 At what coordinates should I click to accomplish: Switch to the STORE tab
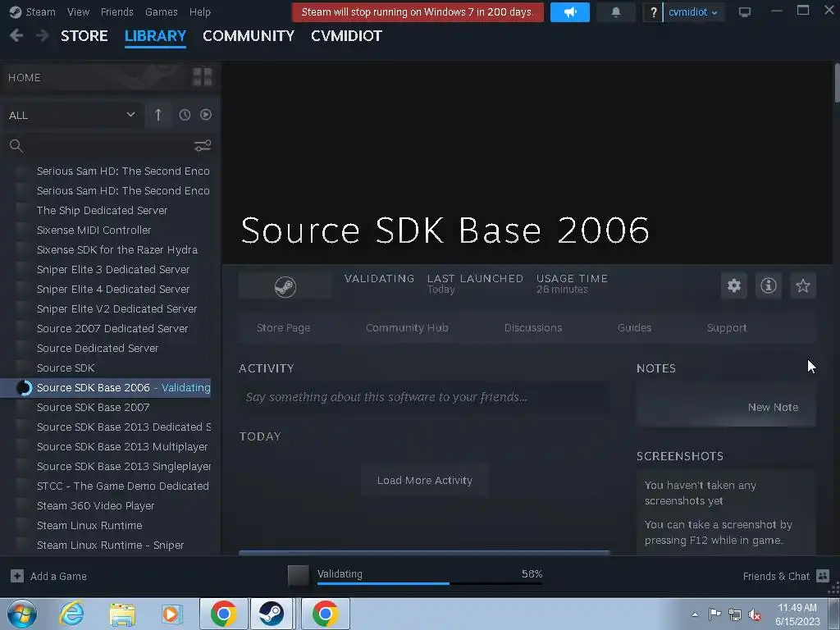click(84, 36)
